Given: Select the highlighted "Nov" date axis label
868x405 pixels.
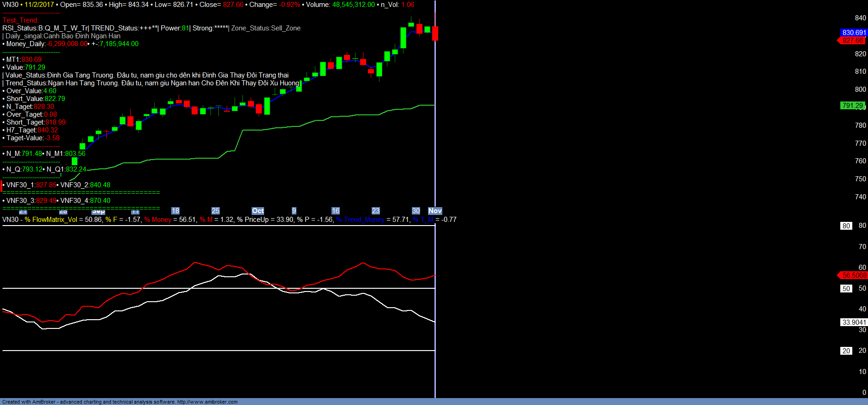Looking at the screenshot, I should click(435, 211).
